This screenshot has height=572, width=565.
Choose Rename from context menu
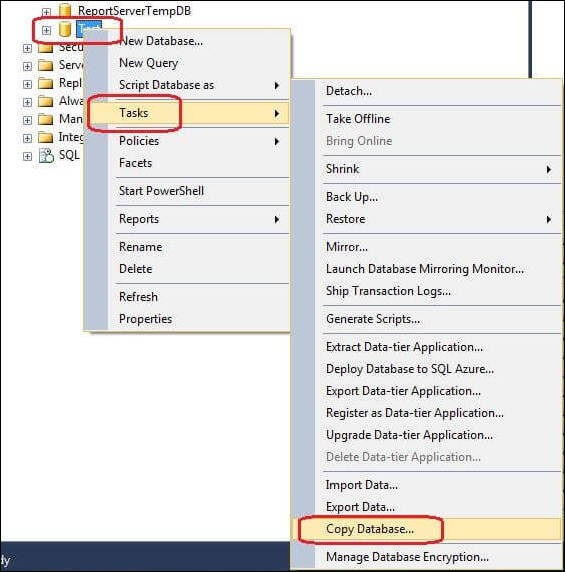pyautogui.click(x=187, y=247)
